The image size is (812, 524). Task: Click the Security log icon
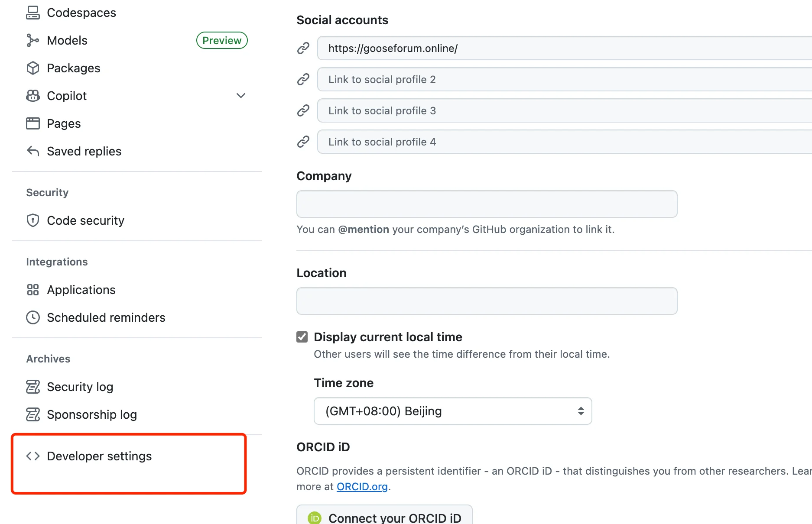pos(33,387)
